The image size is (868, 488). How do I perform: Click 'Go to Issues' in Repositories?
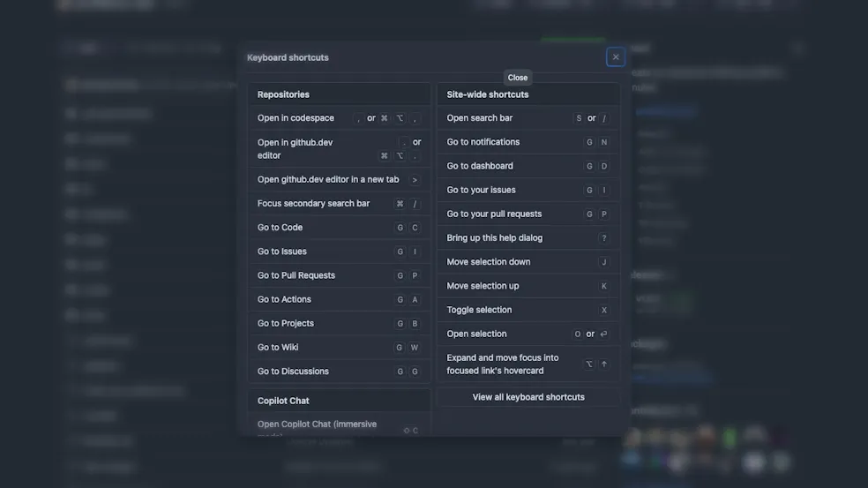[340, 252]
